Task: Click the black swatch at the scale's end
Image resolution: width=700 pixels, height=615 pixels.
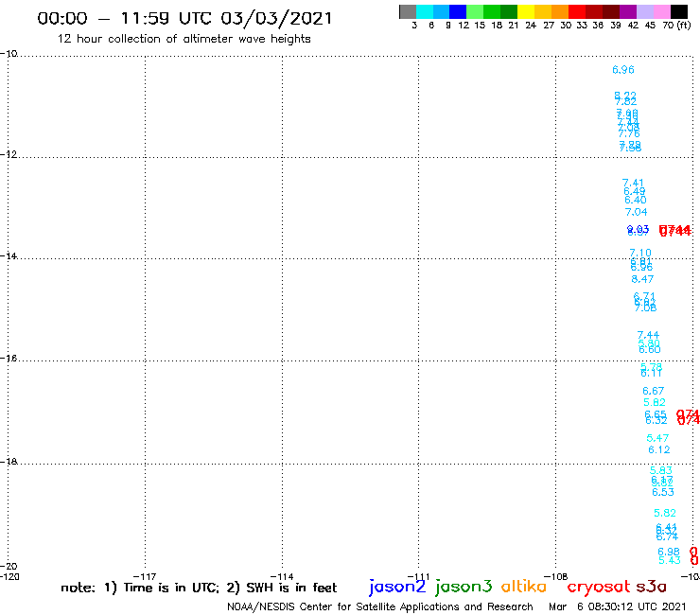Action: click(679, 11)
